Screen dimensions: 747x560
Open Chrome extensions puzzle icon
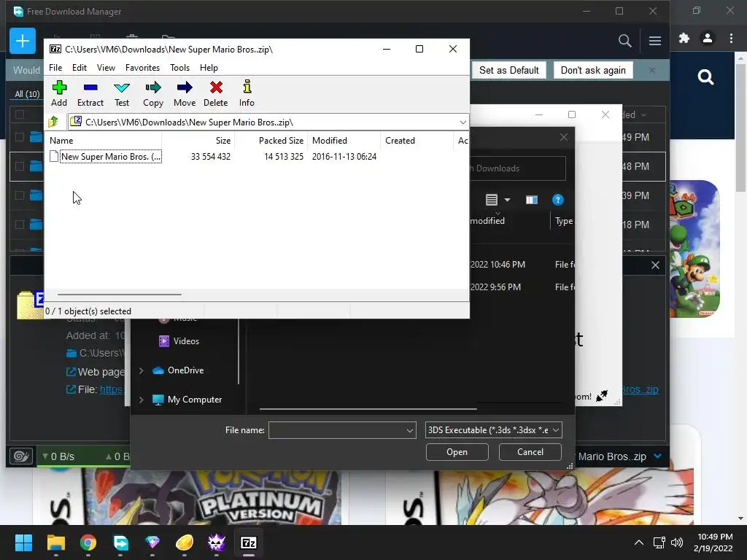click(684, 38)
